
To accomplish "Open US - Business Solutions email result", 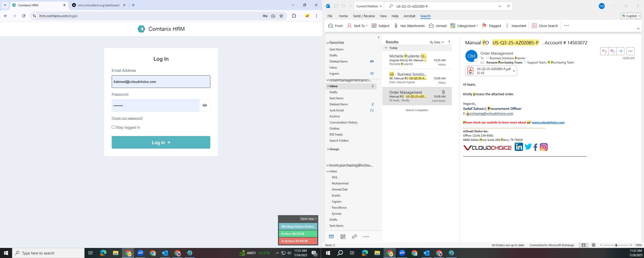I will pyautogui.click(x=417, y=78).
